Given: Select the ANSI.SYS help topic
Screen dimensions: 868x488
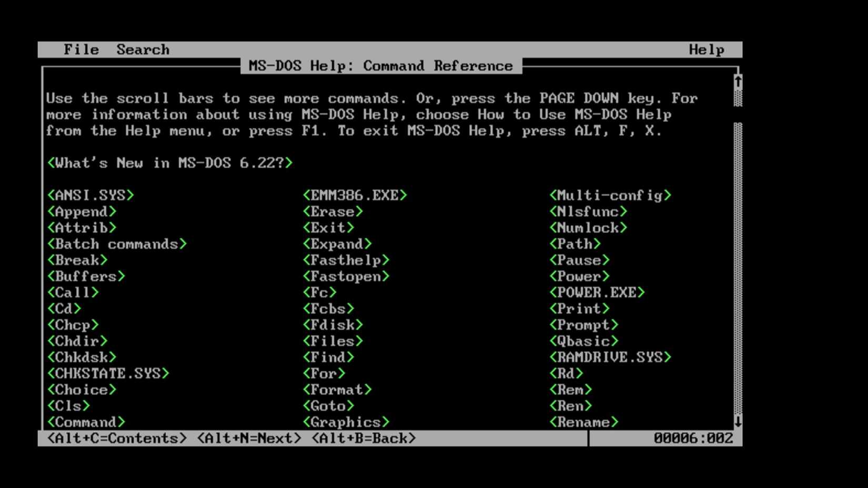Looking at the screenshot, I should pos(90,195).
